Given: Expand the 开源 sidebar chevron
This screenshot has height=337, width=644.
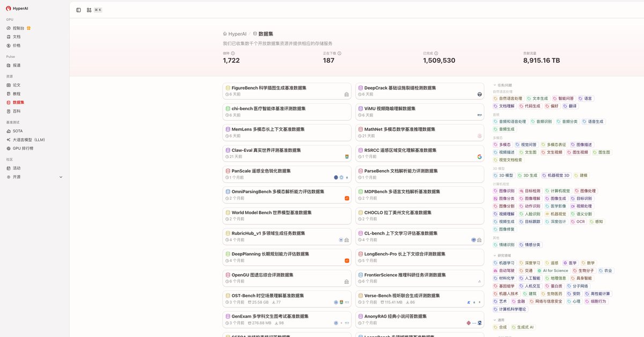Looking at the screenshot, I should coord(61,177).
